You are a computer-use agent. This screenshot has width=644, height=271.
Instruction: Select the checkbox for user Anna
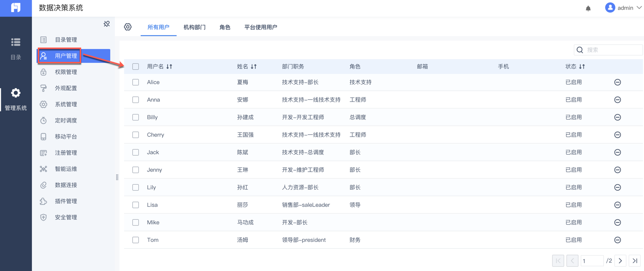coord(136,100)
